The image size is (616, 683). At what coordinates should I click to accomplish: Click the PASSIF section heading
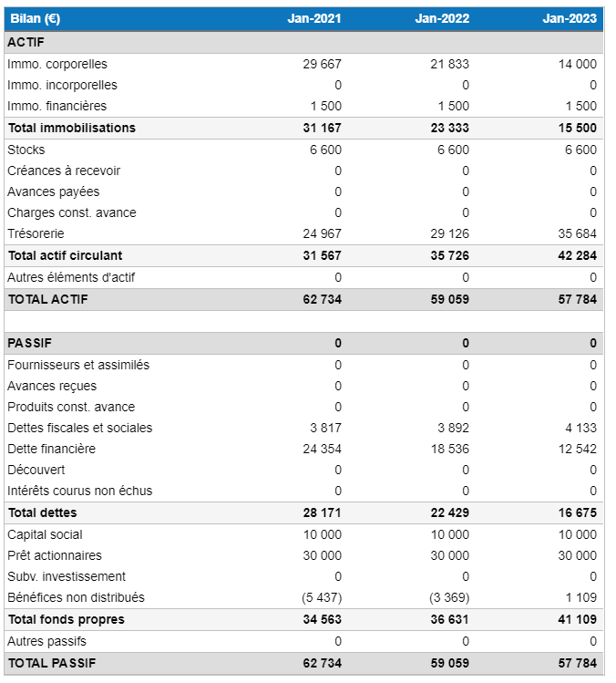(x=29, y=343)
